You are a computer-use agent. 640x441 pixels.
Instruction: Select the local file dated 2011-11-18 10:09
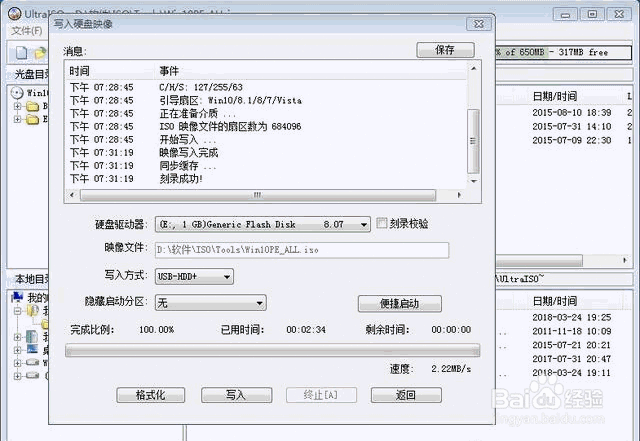[564, 331]
